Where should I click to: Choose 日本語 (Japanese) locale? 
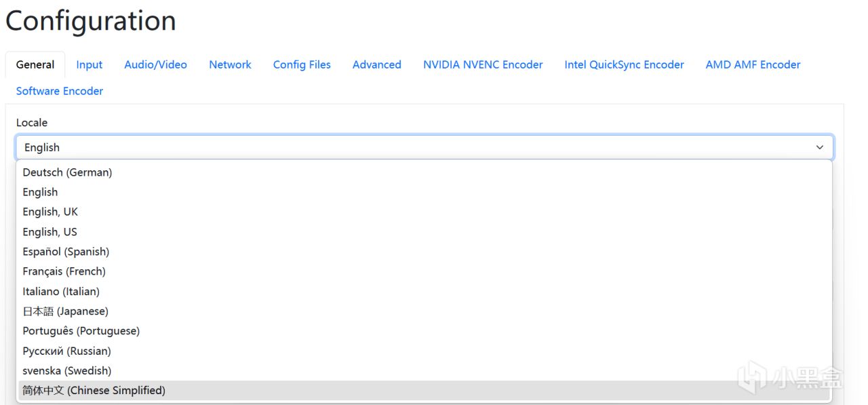(x=425, y=311)
